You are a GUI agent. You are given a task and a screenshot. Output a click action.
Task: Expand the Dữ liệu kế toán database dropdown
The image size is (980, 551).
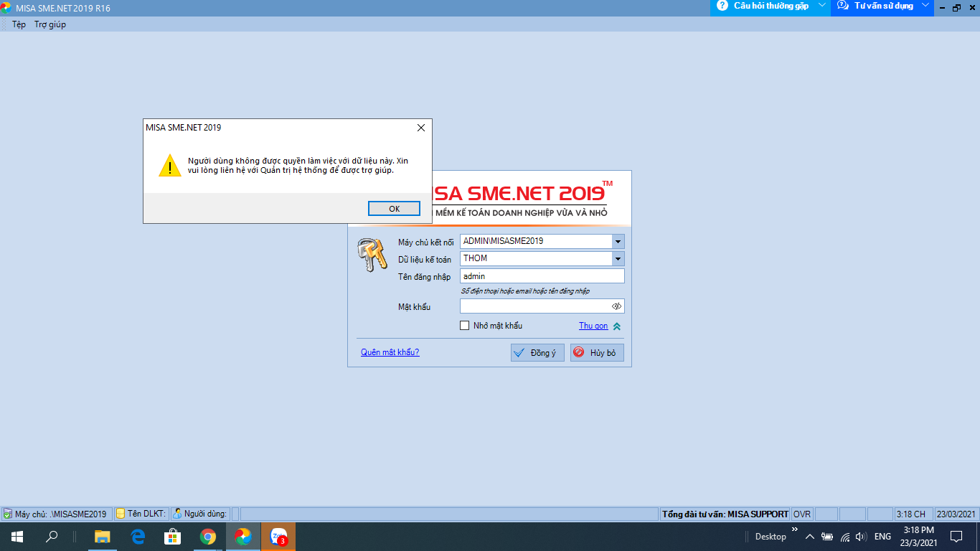618,258
